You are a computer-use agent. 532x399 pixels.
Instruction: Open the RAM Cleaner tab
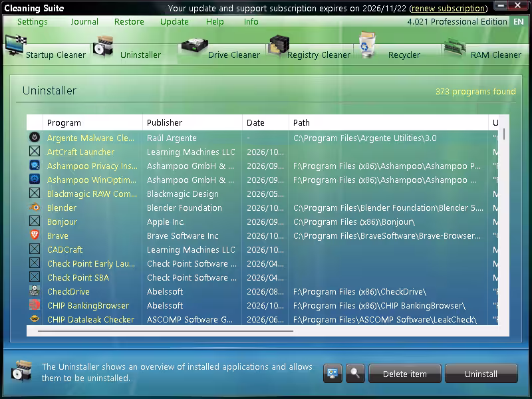coord(485,49)
